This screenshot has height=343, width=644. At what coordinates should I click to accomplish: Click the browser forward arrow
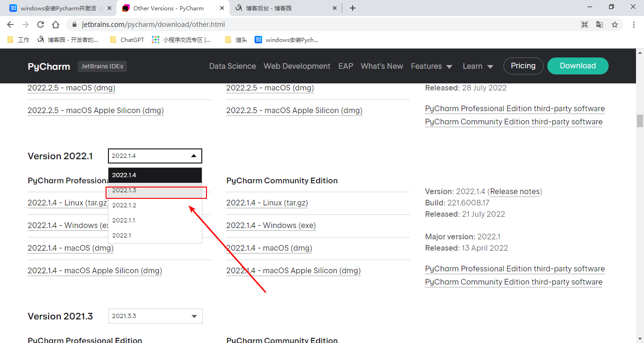click(25, 24)
